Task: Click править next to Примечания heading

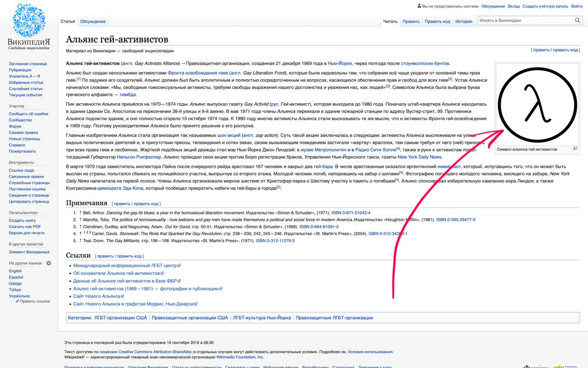Action: (122, 204)
